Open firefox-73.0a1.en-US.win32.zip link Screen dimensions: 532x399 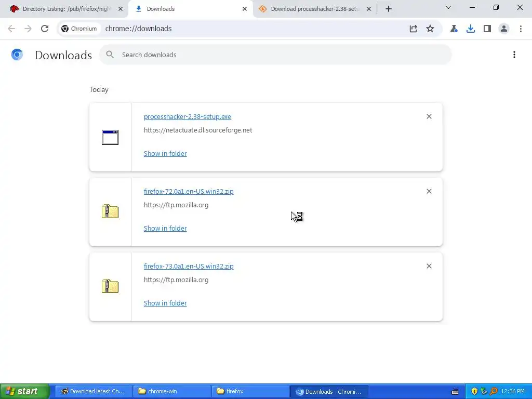[189, 267]
